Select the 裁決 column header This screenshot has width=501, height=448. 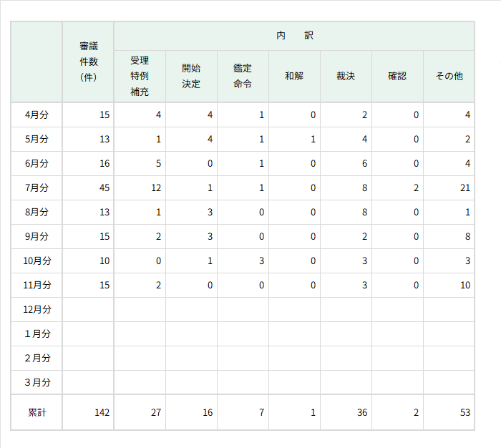tap(346, 76)
